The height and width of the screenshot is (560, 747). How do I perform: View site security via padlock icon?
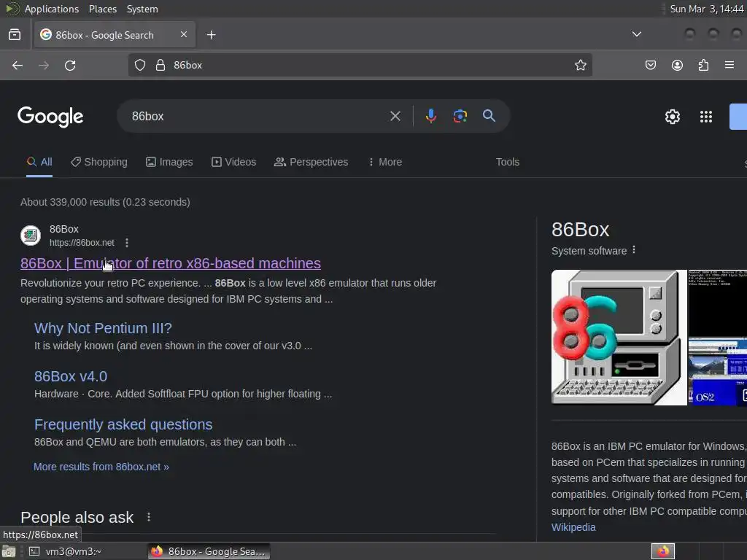tap(160, 65)
